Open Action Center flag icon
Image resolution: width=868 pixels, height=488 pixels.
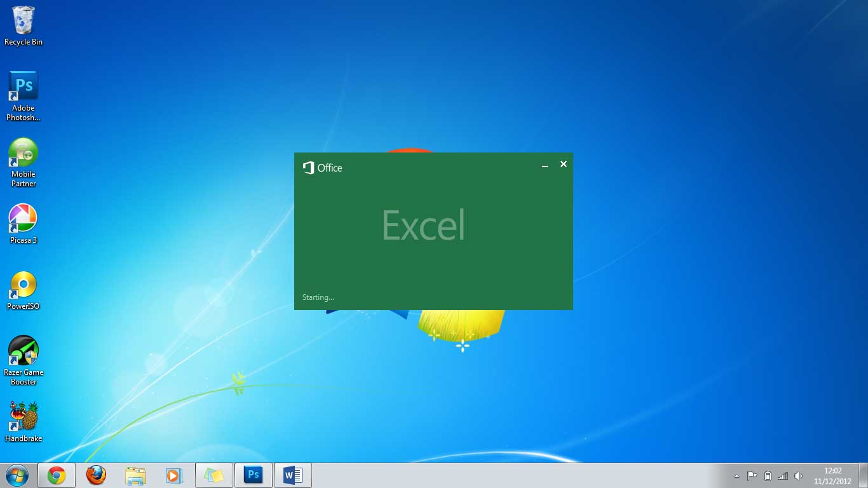click(752, 476)
